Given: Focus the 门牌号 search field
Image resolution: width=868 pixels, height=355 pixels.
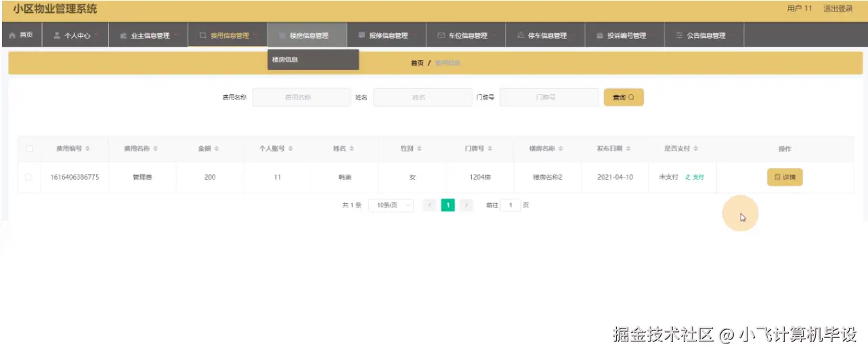Looking at the screenshot, I should point(549,98).
